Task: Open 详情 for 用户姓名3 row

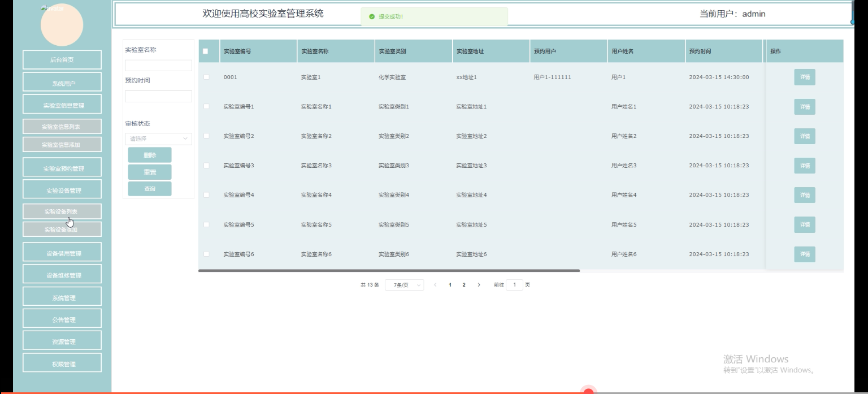Action: [x=805, y=166]
